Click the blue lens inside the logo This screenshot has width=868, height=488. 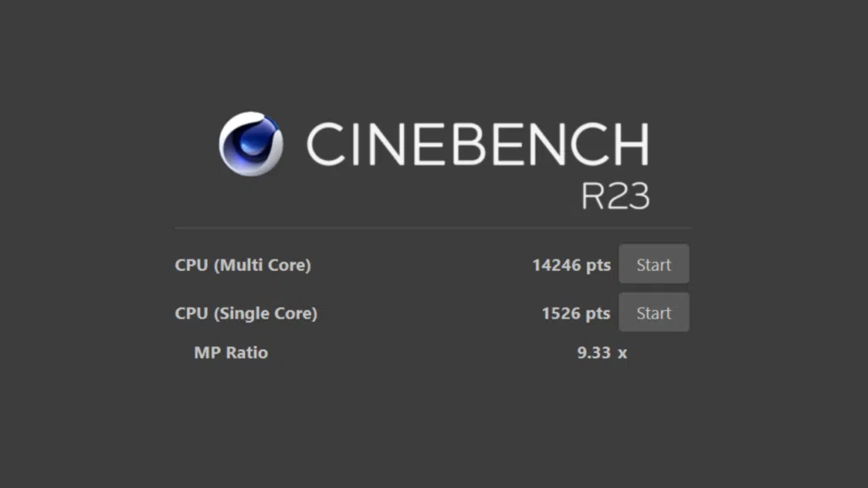pyautogui.click(x=255, y=140)
